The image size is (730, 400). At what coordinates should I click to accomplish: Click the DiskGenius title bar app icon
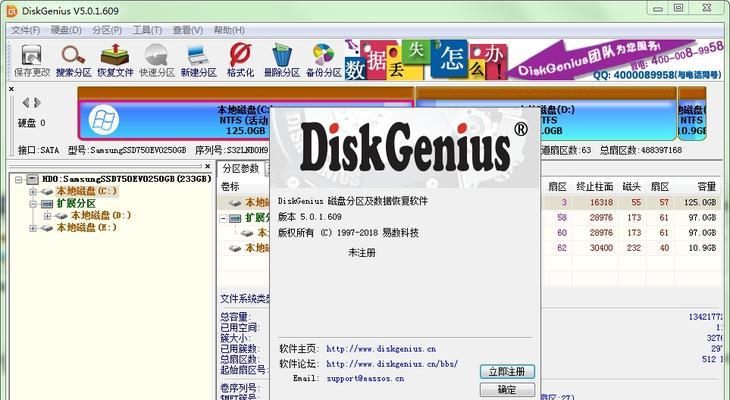tap(11, 10)
